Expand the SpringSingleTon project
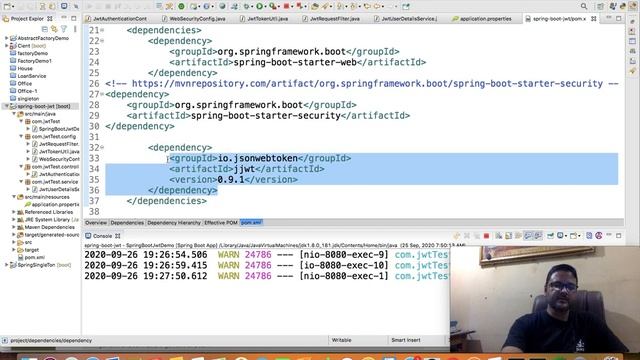This screenshot has height=360, width=640. pyautogui.click(x=7, y=265)
